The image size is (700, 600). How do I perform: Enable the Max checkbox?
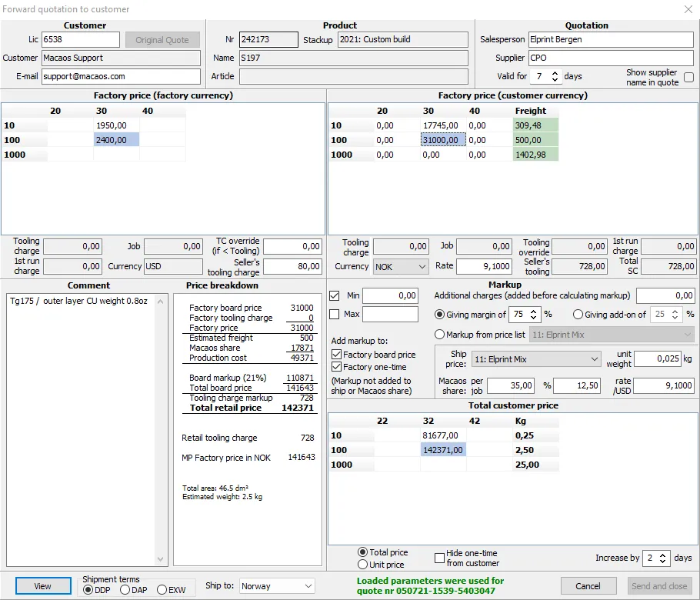click(x=336, y=313)
